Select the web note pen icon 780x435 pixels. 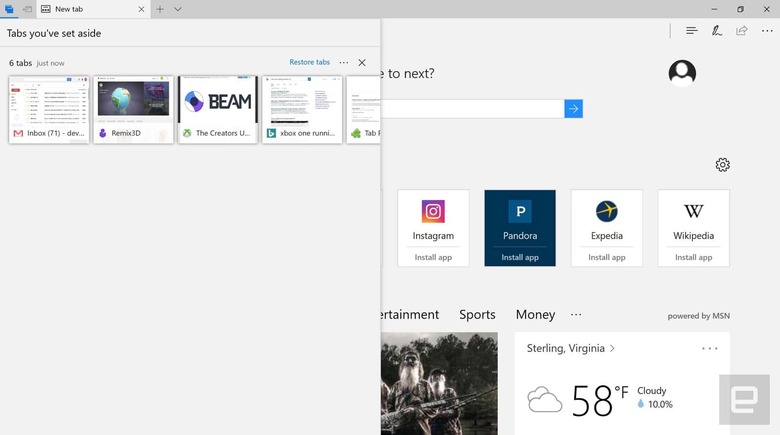(x=716, y=31)
